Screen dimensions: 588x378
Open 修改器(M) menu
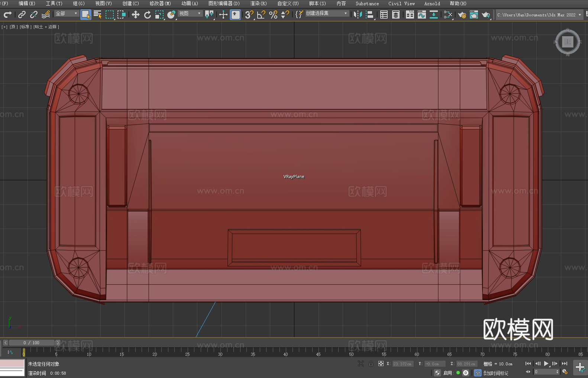click(x=160, y=3)
